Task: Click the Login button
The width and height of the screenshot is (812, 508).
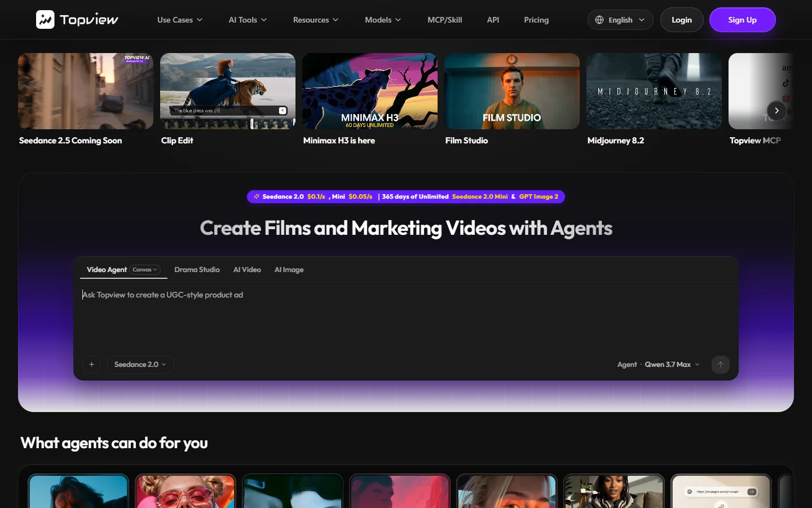Action: 682,20
